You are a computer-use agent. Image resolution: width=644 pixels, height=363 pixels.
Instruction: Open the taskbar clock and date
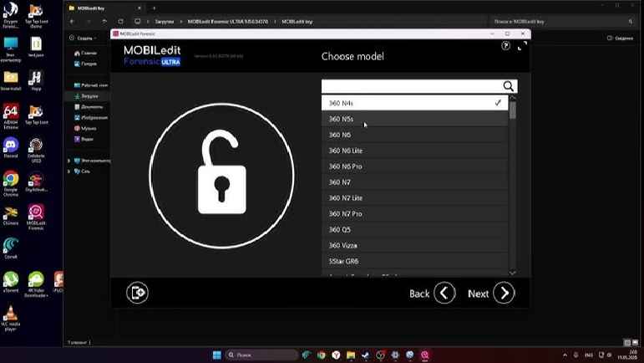coord(627,355)
